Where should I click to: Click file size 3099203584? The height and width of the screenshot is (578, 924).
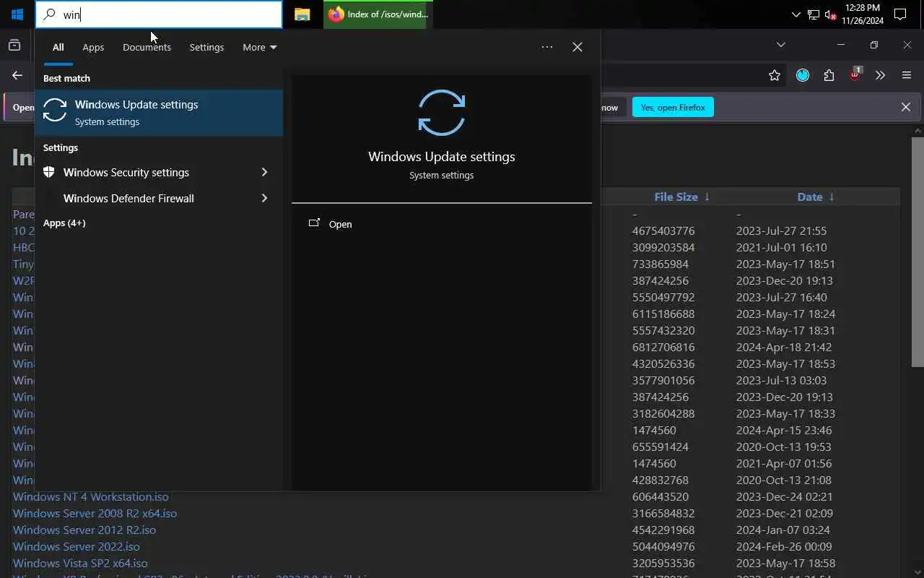pos(663,247)
